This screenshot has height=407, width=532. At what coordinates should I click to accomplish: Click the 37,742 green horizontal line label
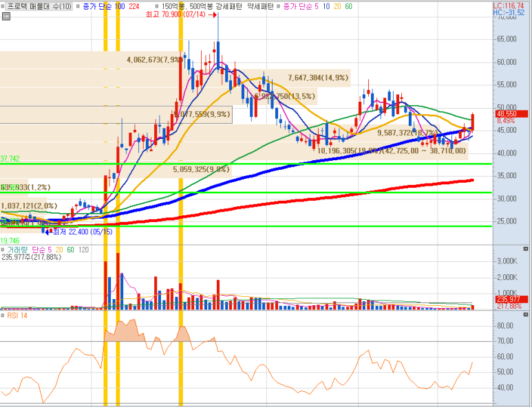point(10,159)
